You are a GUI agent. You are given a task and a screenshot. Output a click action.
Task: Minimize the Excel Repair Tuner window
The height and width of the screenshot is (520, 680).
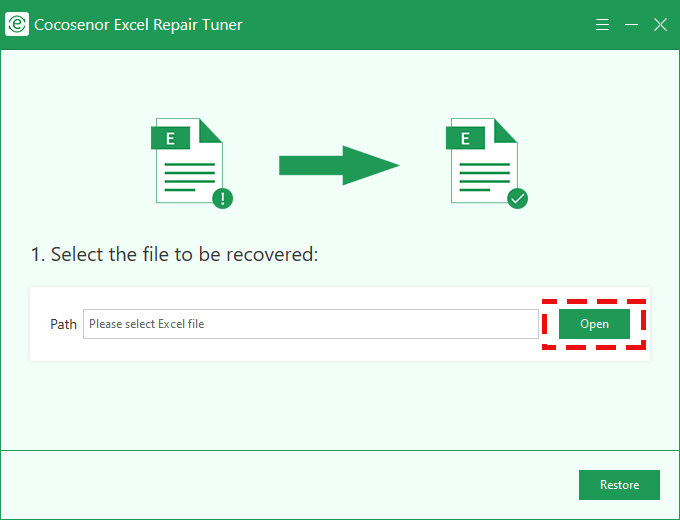point(631,24)
